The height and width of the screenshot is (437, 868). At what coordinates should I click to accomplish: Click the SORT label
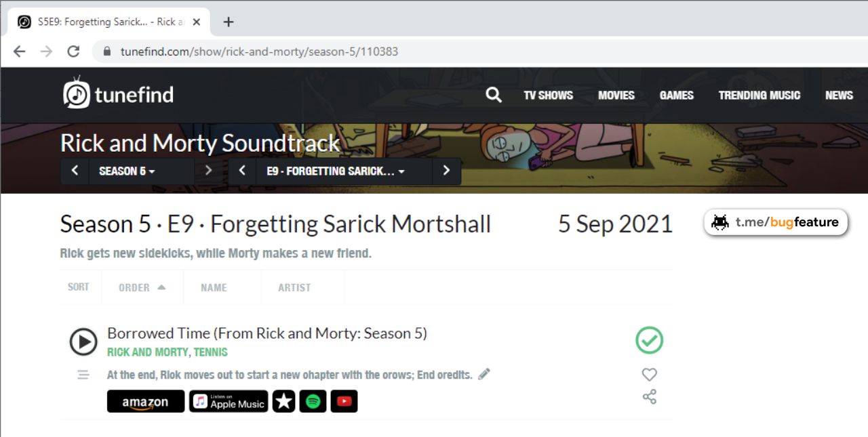click(x=78, y=287)
